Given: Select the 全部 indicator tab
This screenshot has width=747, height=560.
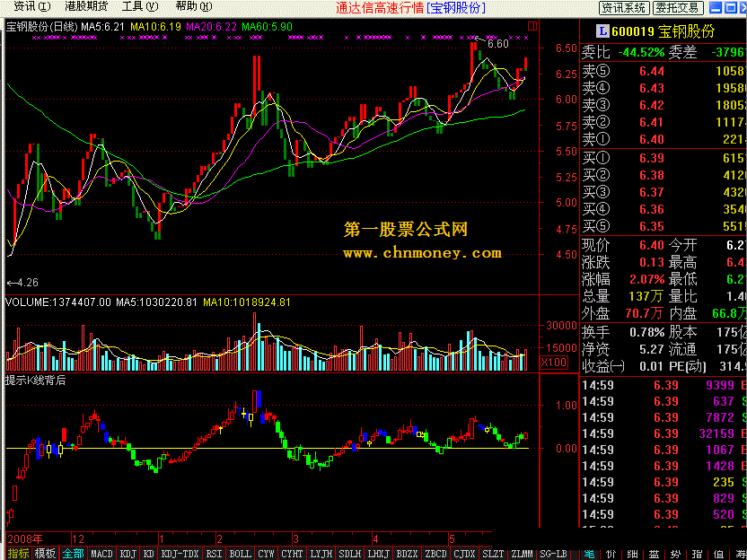Looking at the screenshot, I should pos(73,554).
